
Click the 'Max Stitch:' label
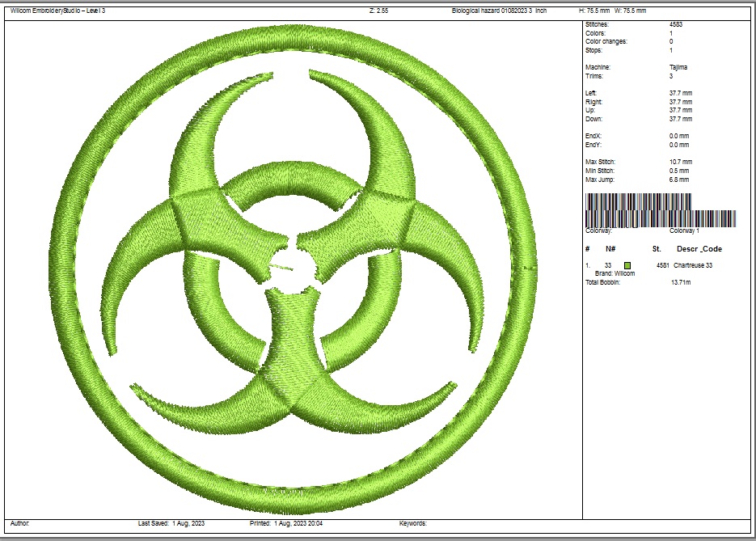tap(600, 162)
